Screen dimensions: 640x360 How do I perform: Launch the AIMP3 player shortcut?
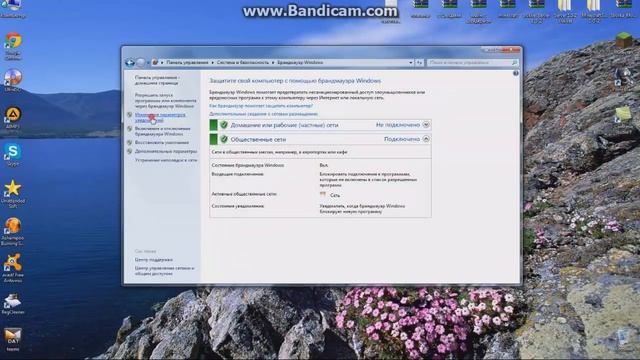click(13, 116)
